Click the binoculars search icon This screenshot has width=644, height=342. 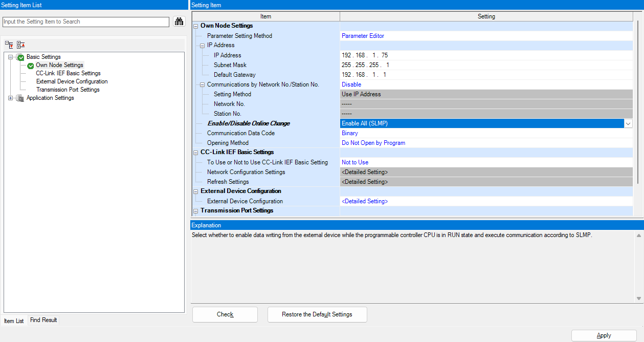tap(179, 22)
